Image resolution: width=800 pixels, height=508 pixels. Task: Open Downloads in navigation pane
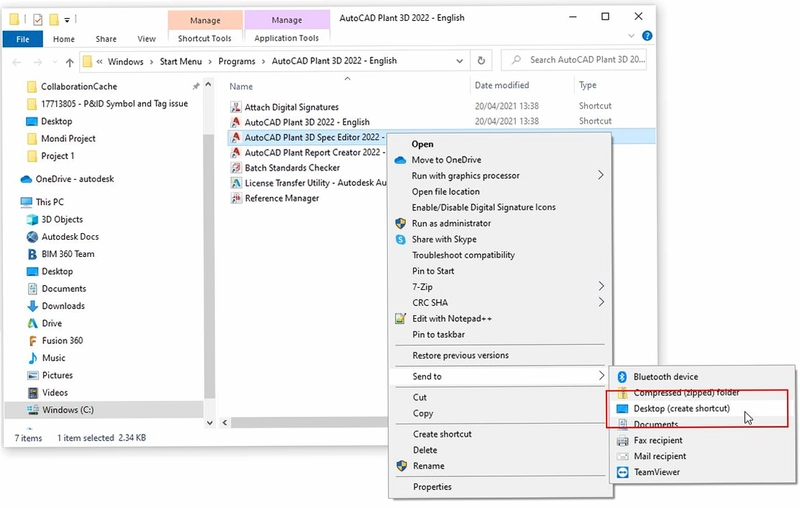coord(63,306)
